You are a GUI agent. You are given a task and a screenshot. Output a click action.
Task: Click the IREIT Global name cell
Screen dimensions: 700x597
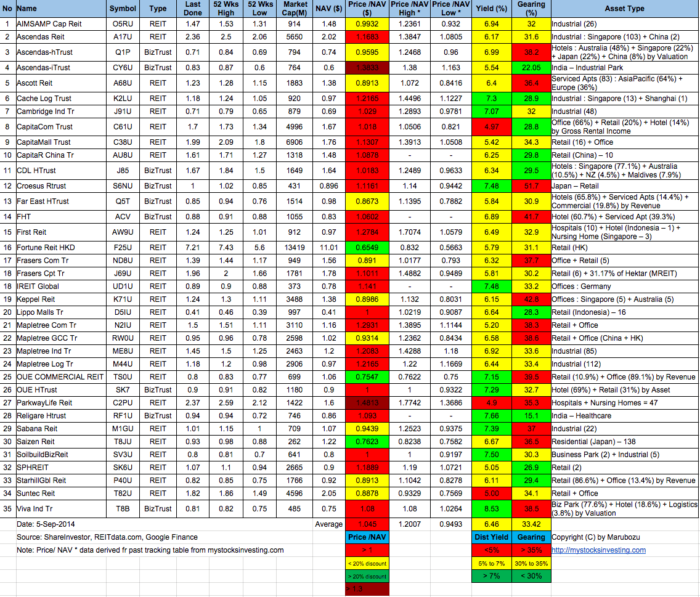pyautogui.click(x=61, y=286)
